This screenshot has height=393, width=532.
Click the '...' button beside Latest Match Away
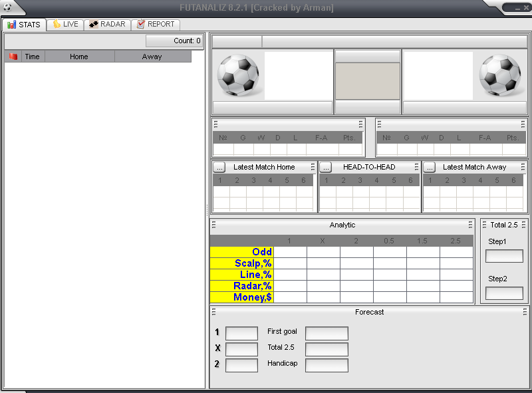tap(428, 167)
